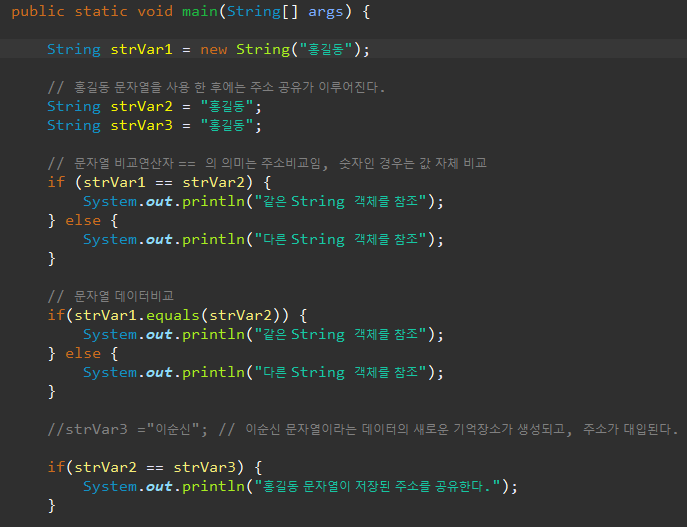Click the 'args' parameter name
The height and width of the screenshot is (527, 687).
coord(326,11)
